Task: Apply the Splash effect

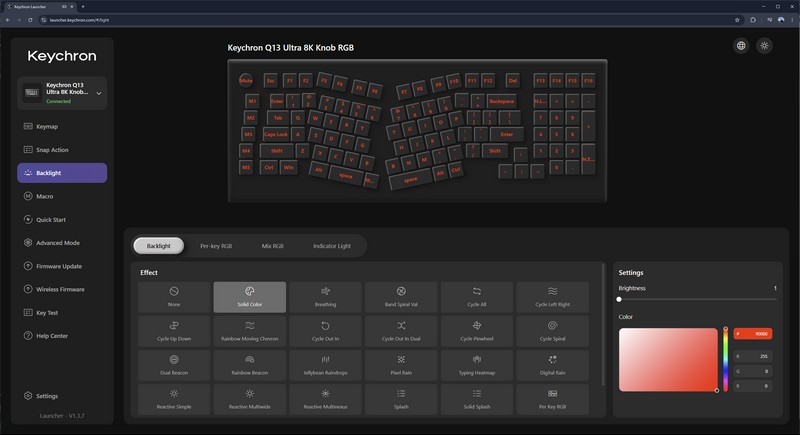Action: pos(401,399)
